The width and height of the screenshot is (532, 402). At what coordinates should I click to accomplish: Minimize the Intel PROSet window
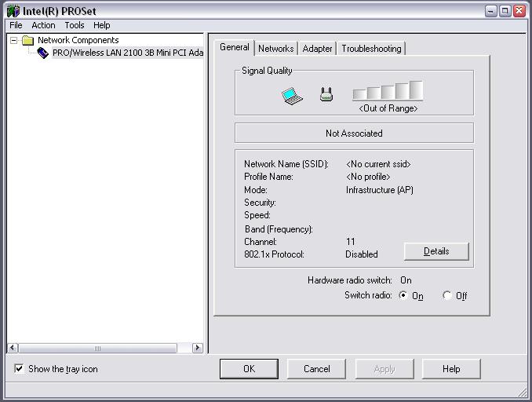[x=490, y=11]
